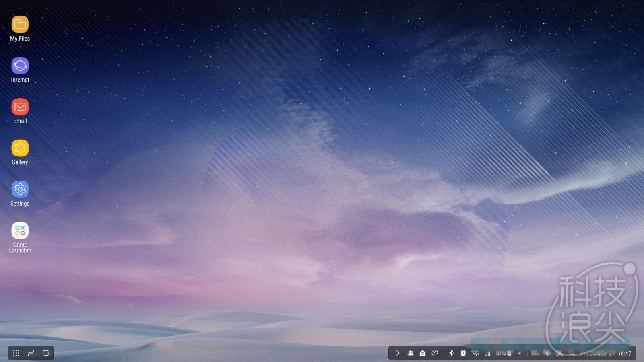Screen dimensions: 644x362
Task: Launch Game Launcher
Action: pos(20,230)
